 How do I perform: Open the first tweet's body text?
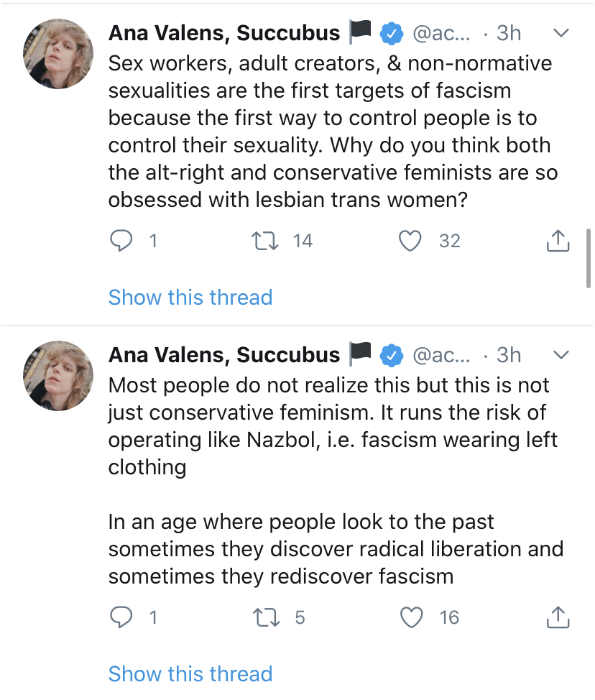tap(331, 131)
